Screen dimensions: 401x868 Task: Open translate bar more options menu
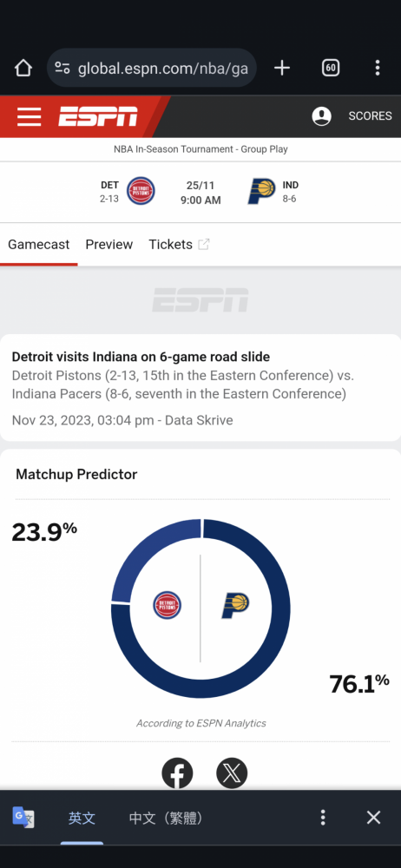pyautogui.click(x=323, y=818)
